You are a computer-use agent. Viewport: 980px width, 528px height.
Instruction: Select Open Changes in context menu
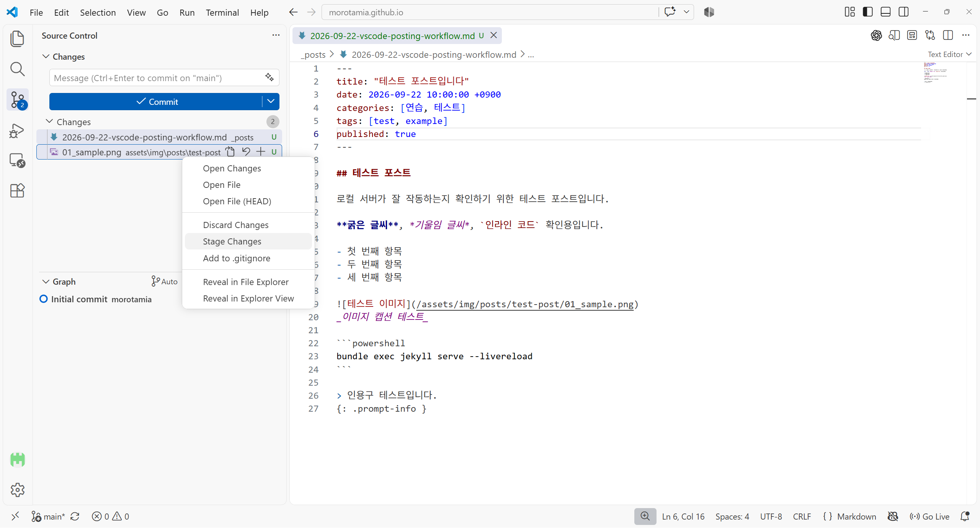[248, 168]
